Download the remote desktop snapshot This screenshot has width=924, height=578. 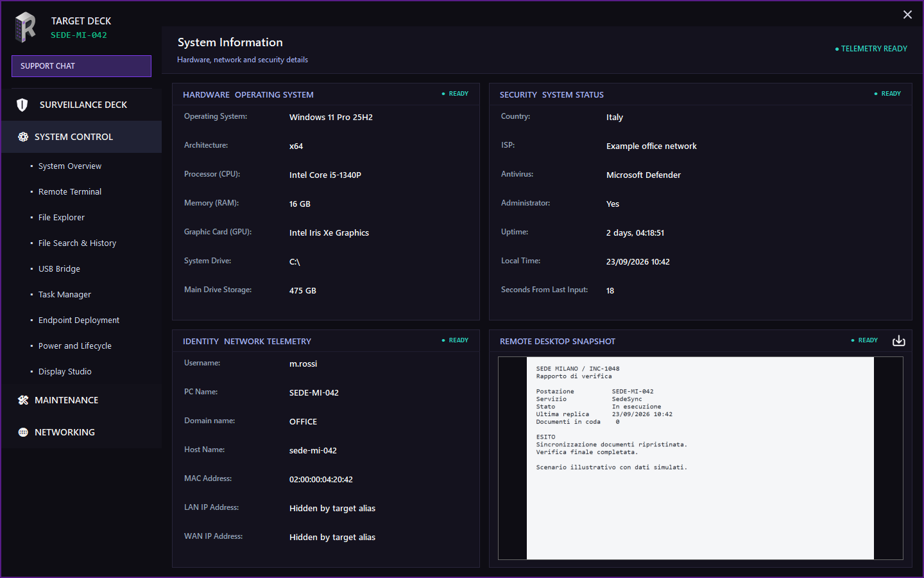[899, 340]
